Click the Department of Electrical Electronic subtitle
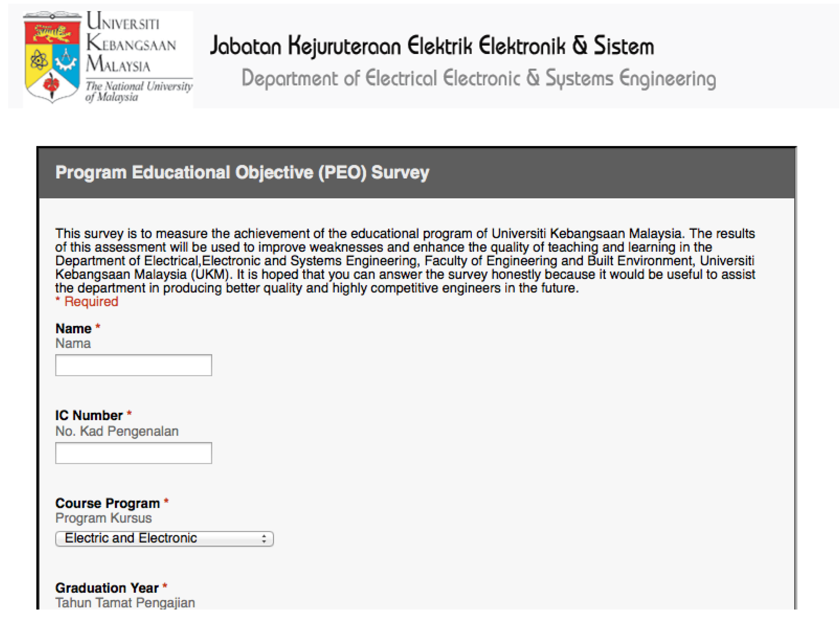Viewport: 840px width, 619px height. [x=478, y=79]
